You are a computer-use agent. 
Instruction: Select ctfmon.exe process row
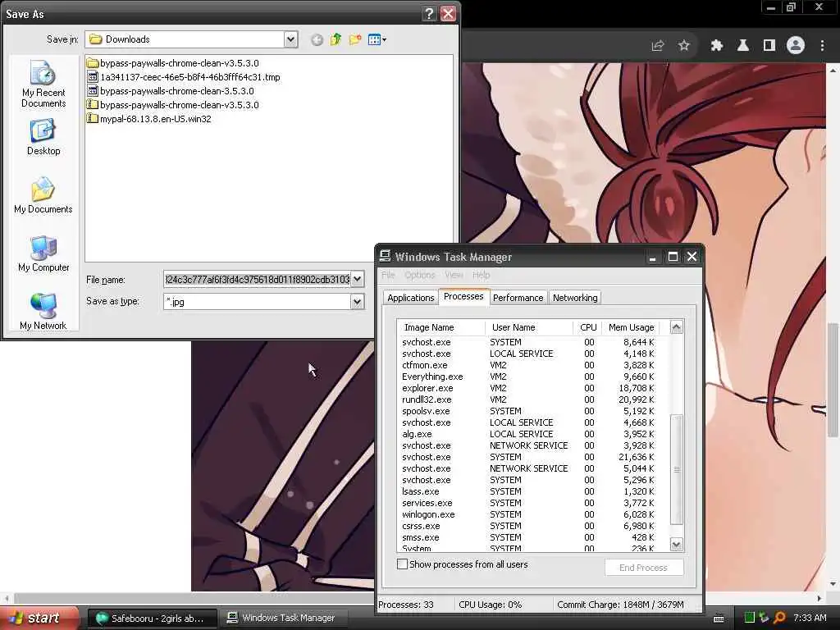point(527,365)
